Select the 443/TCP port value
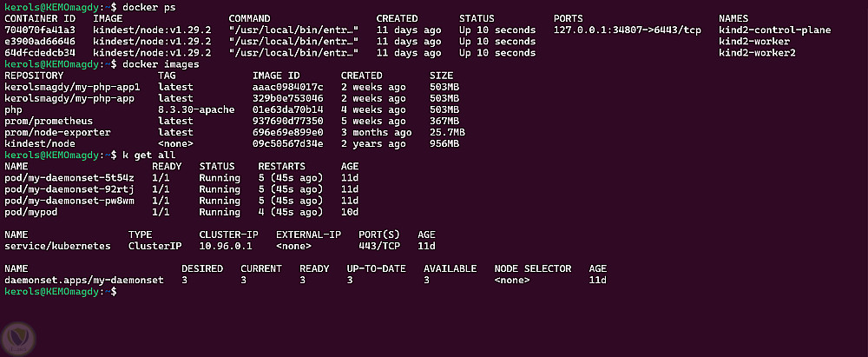This screenshot has width=868, height=357. point(379,246)
